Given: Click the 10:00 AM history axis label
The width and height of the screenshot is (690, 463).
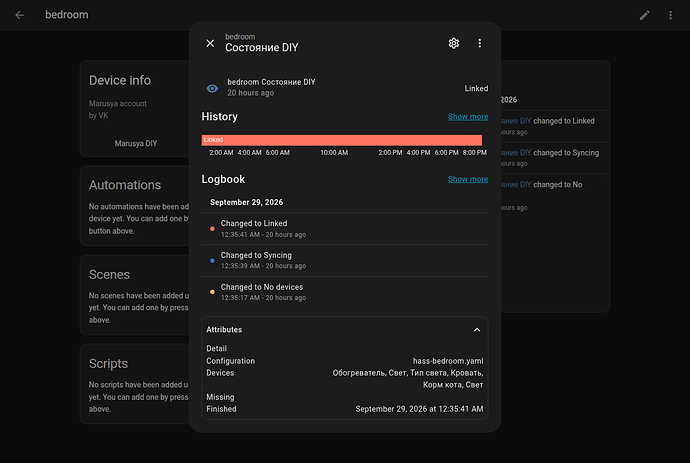Looking at the screenshot, I should (x=334, y=153).
